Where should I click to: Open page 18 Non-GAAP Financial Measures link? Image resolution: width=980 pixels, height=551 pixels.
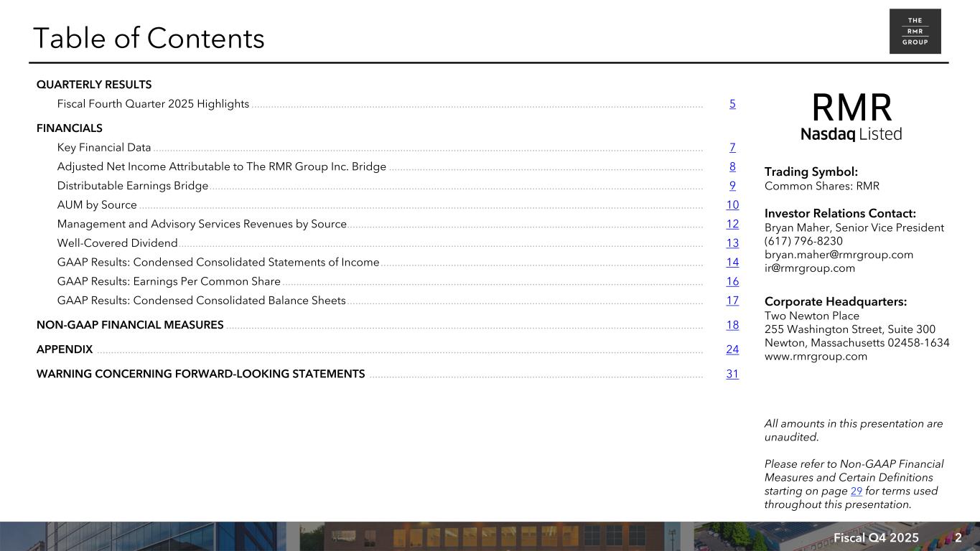[732, 325]
